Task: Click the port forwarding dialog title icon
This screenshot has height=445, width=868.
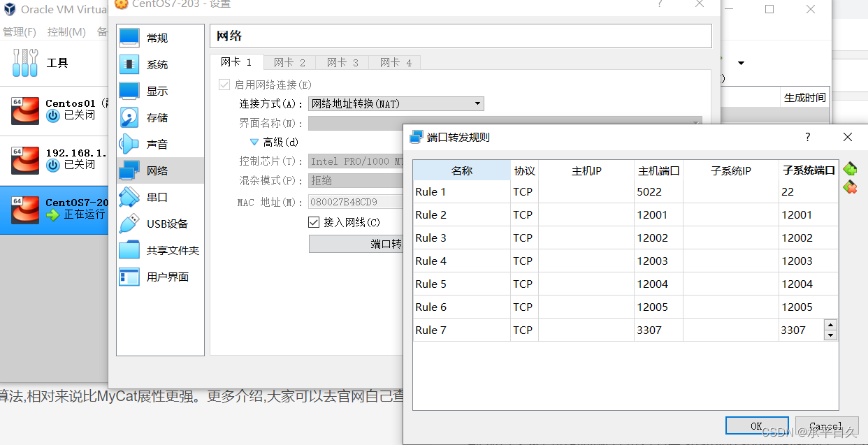Action: pyautogui.click(x=417, y=137)
